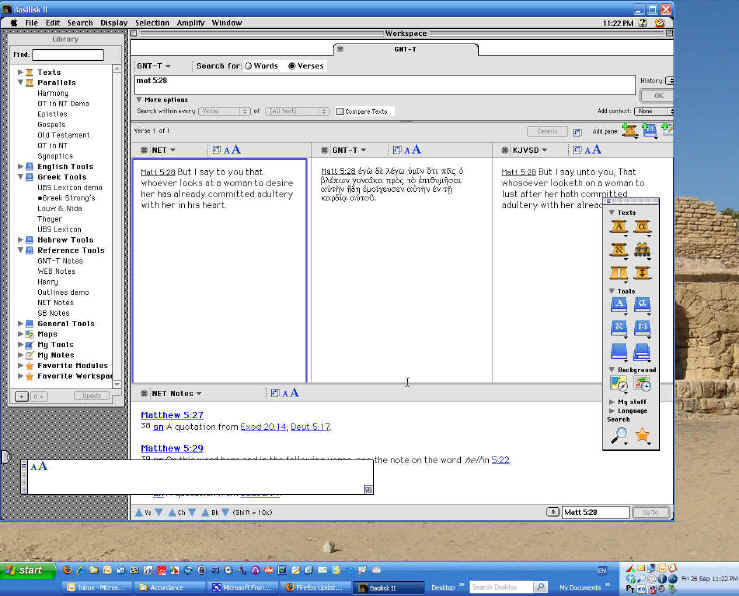
Task: Click the Windows start button
Action: [28, 571]
